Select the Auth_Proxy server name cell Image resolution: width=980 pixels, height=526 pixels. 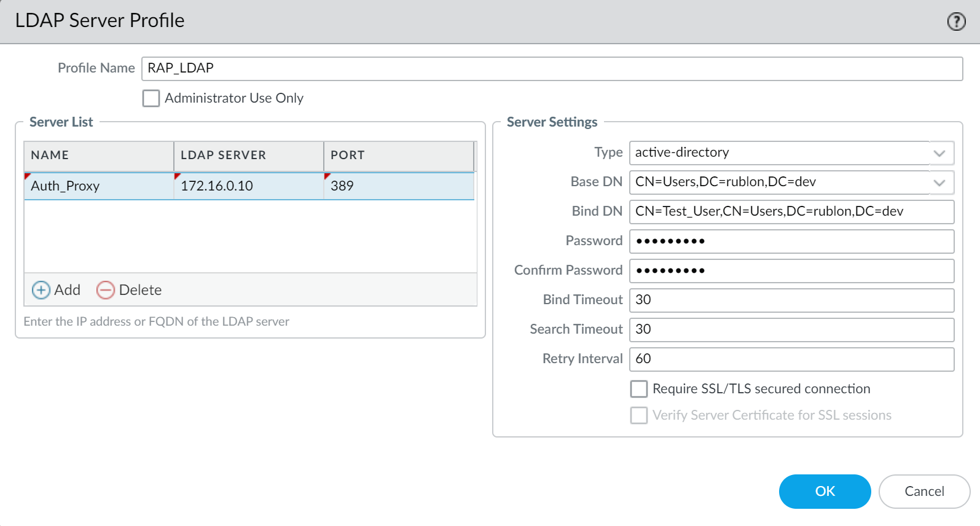[x=98, y=186]
